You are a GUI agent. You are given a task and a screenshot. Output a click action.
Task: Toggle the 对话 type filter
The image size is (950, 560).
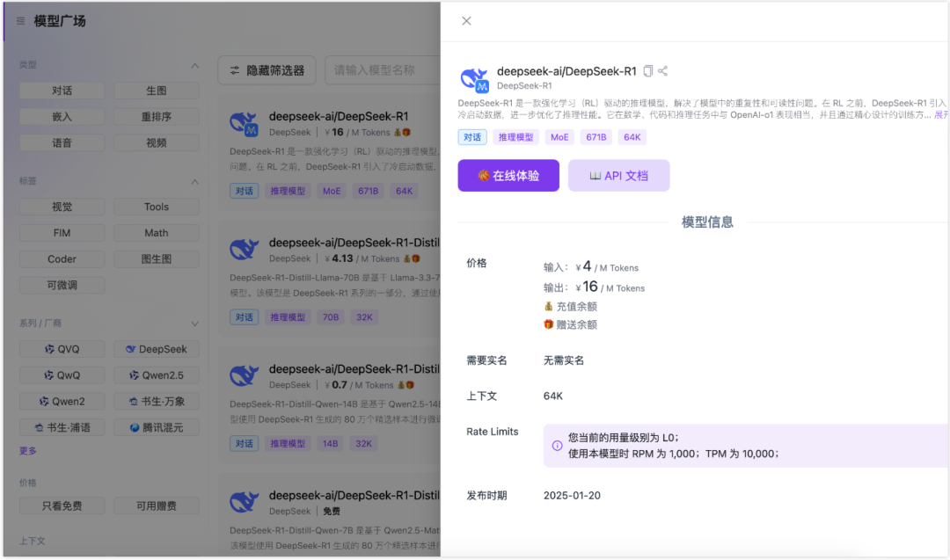pyautogui.click(x=62, y=91)
